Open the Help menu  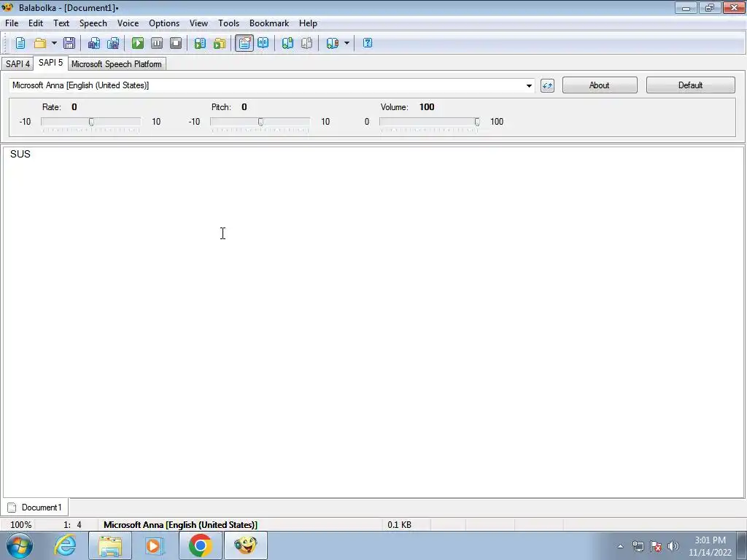point(308,23)
